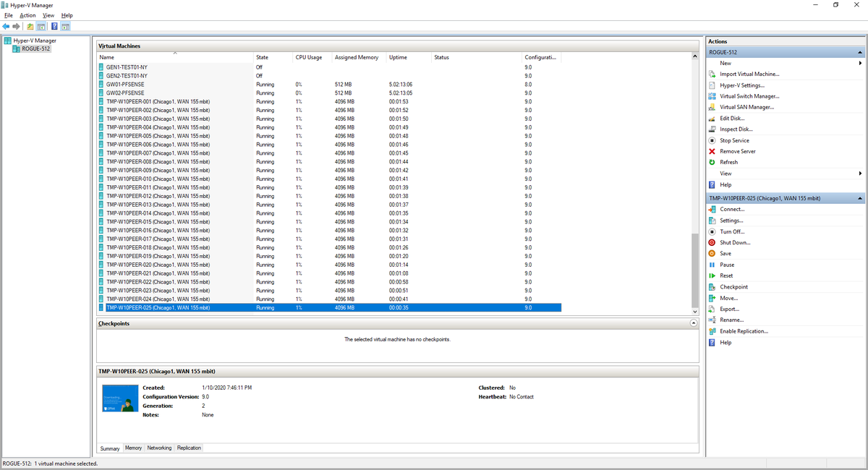Viewport: 868px width, 470px height.
Task: Sort by the Status column header
Action: point(476,57)
